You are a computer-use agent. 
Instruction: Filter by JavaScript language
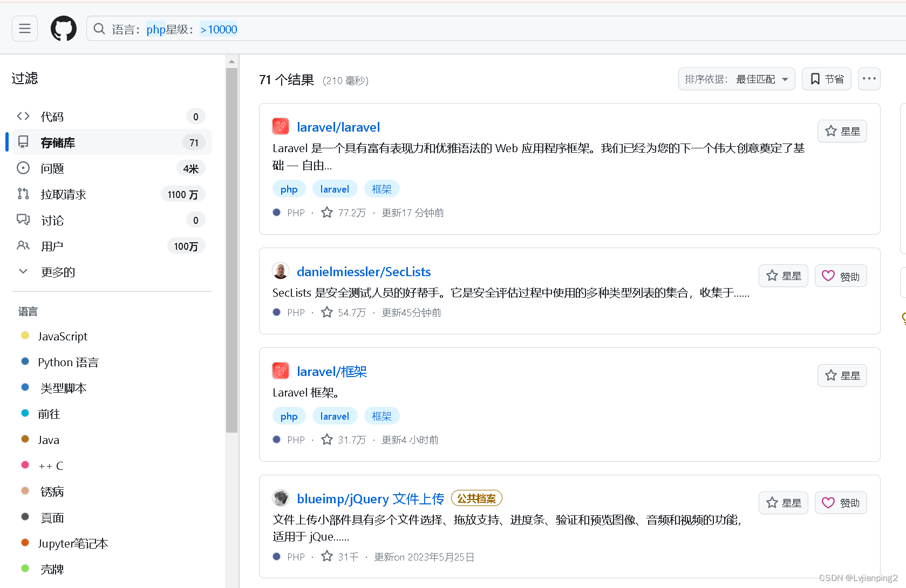pyautogui.click(x=63, y=336)
